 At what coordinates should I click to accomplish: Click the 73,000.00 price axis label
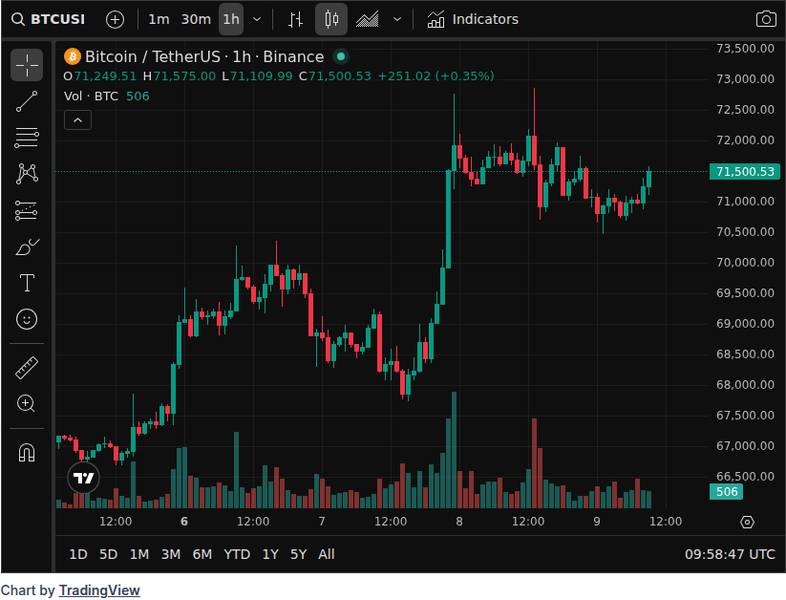(745, 79)
